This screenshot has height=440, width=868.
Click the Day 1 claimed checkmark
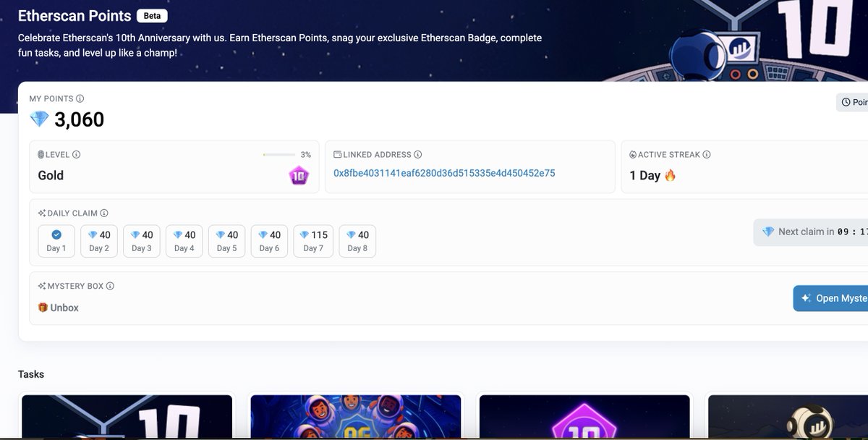[x=56, y=234]
